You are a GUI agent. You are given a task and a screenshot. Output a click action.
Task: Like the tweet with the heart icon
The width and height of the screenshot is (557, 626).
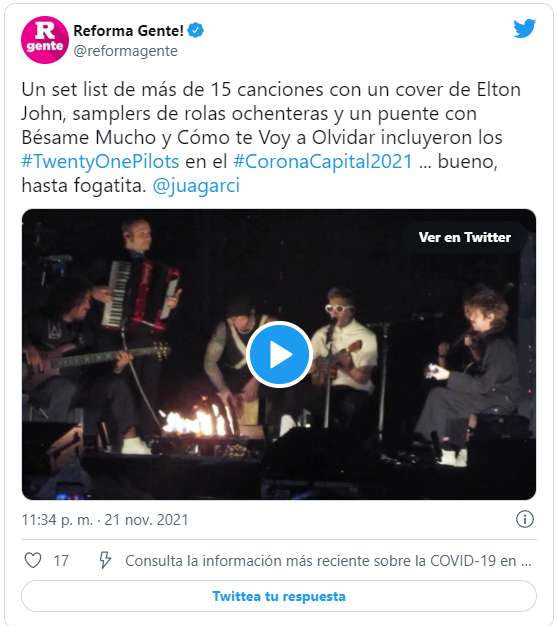click(33, 560)
